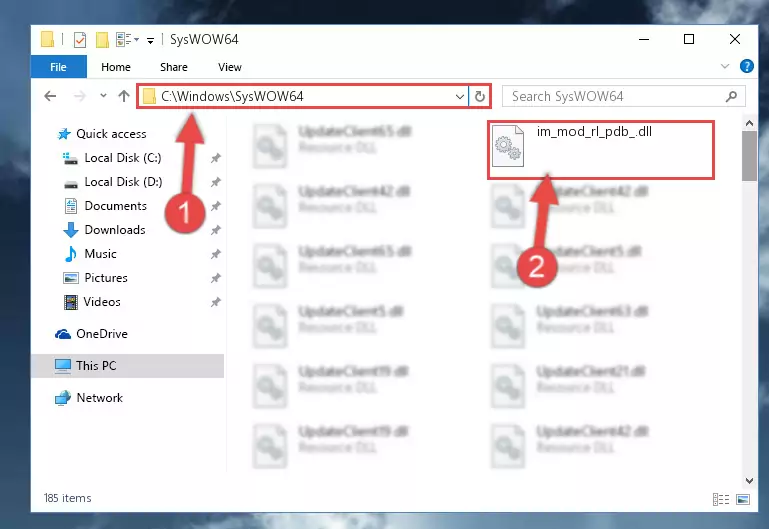The image size is (769, 529).
Task: Switch to the View ribbon tab
Action: point(230,67)
